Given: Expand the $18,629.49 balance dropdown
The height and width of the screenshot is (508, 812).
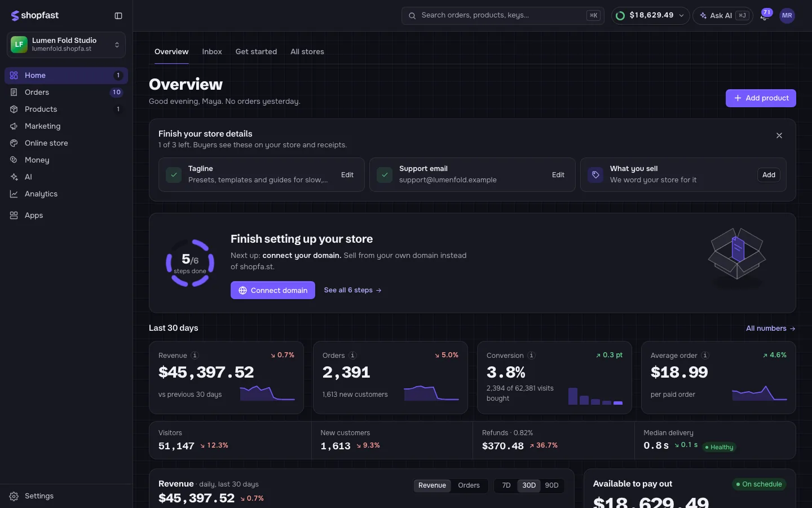Looking at the screenshot, I should [651, 16].
